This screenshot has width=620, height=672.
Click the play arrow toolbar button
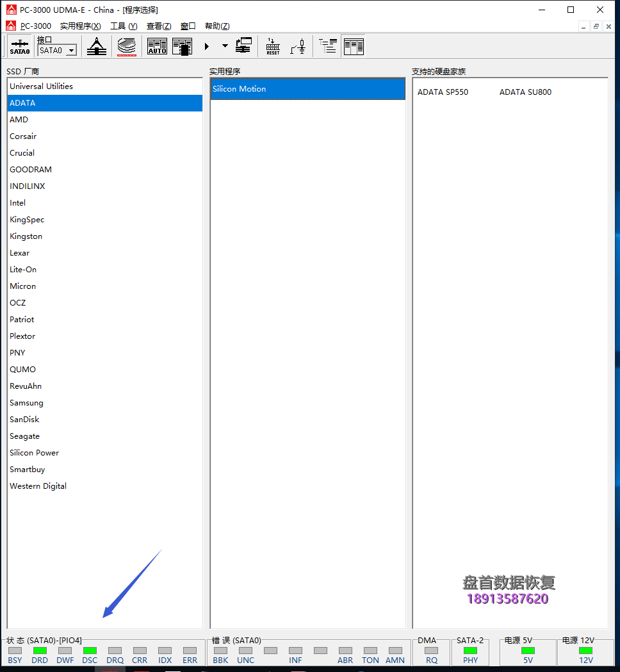pyautogui.click(x=206, y=46)
